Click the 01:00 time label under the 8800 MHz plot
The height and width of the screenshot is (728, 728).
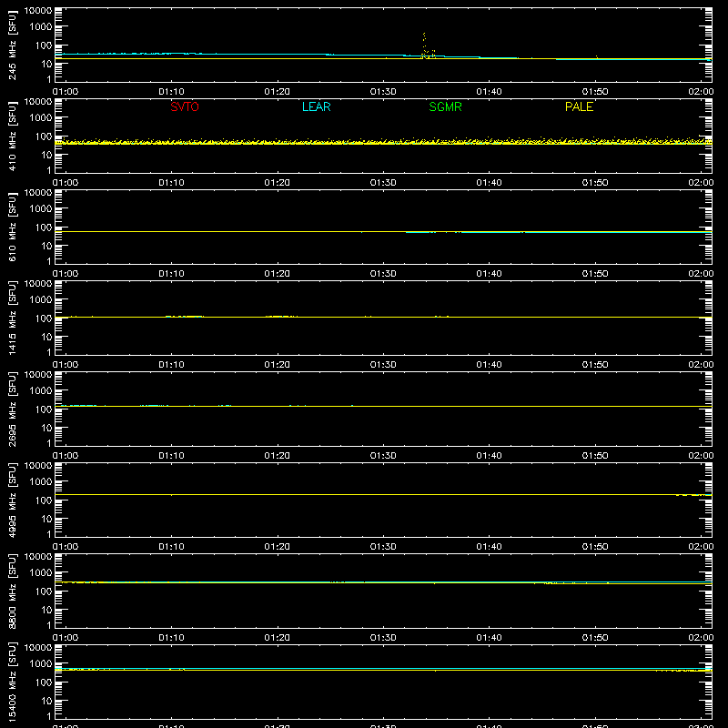coord(66,638)
